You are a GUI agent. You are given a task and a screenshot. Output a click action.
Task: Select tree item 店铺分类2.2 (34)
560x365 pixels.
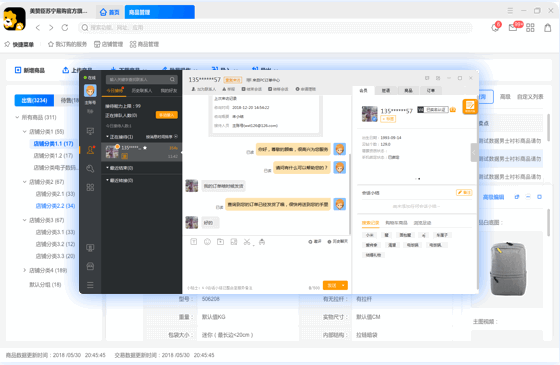[55, 206]
